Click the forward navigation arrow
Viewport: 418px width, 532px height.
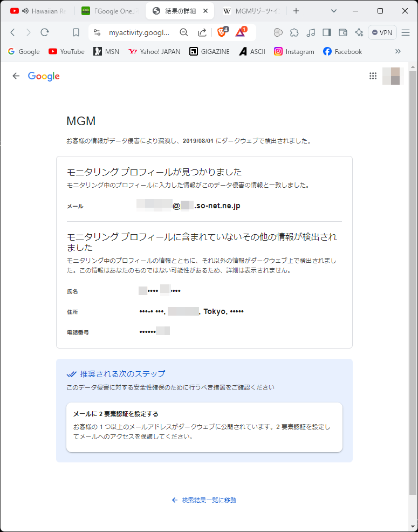click(29, 32)
